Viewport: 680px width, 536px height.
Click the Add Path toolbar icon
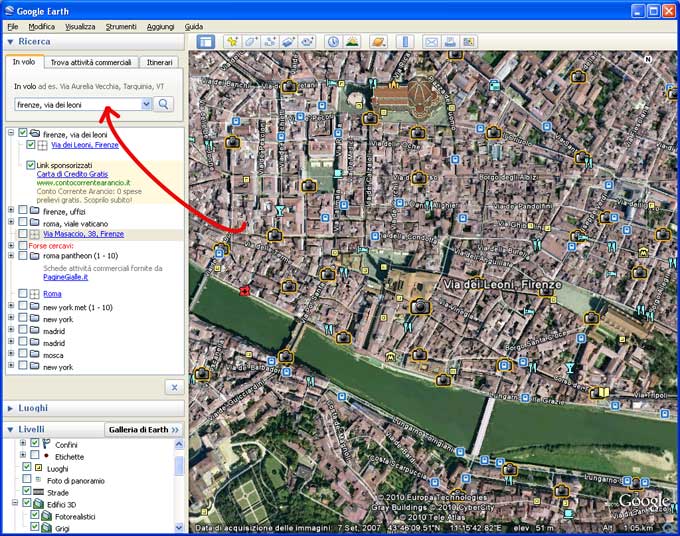(270, 42)
